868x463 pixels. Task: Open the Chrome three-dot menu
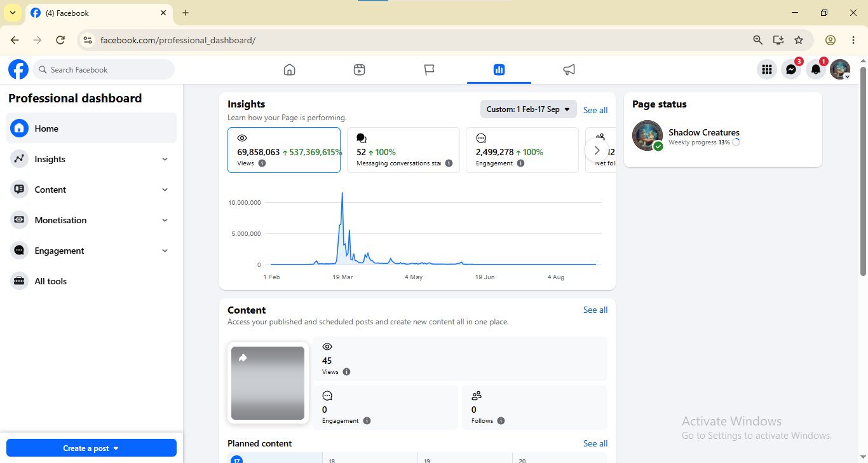click(853, 40)
